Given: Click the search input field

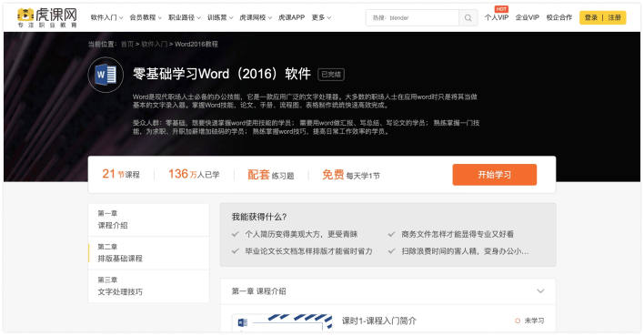Looking at the screenshot, I should coord(412,17).
